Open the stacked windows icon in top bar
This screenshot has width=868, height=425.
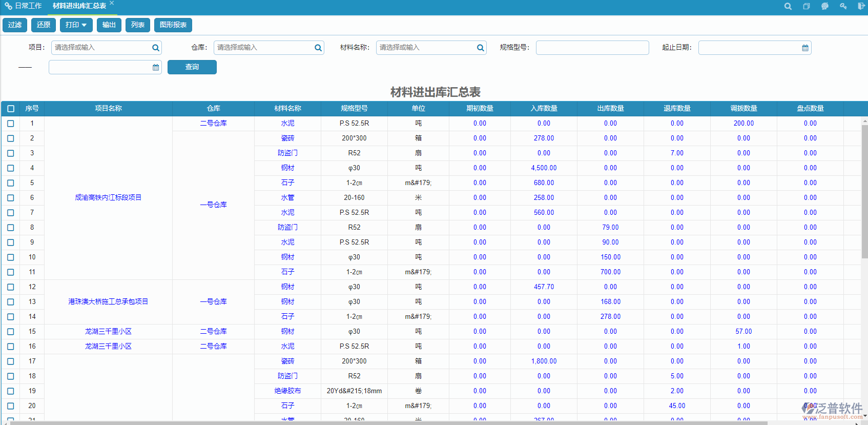coord(806,6)
